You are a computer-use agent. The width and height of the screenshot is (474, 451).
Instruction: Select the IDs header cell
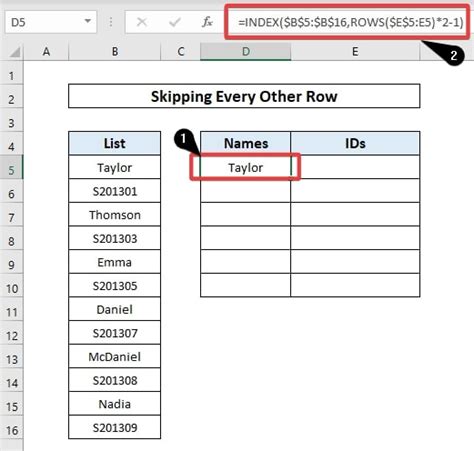point(355,144)
